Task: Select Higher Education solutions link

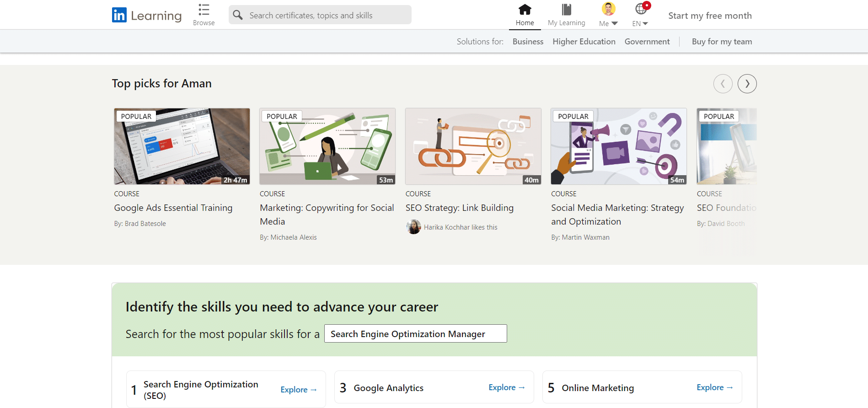Action: click(584, 42)
